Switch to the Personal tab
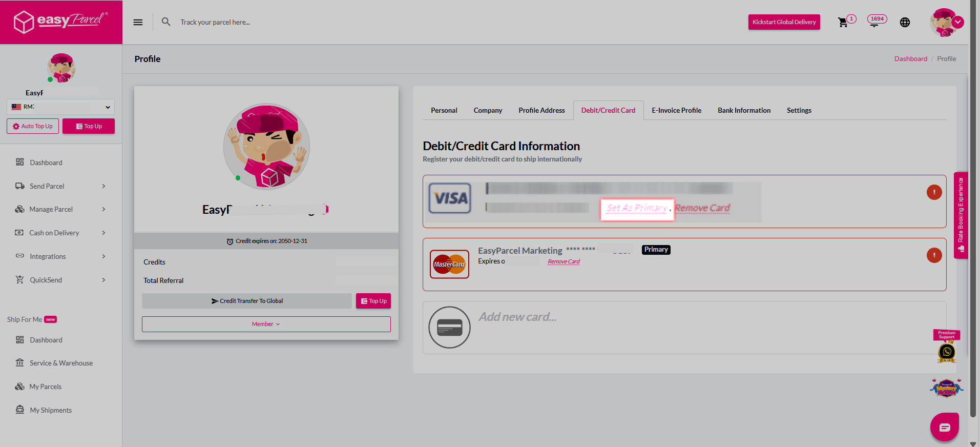 coord(444,110)
